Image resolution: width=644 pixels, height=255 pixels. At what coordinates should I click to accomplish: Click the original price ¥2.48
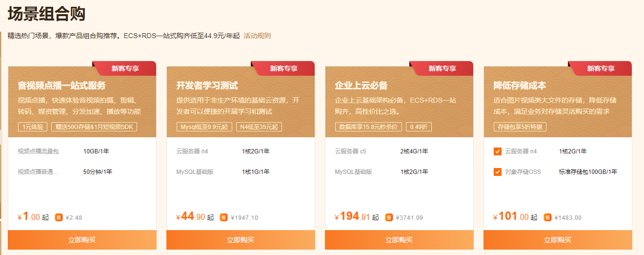click(x=74, y=218)
